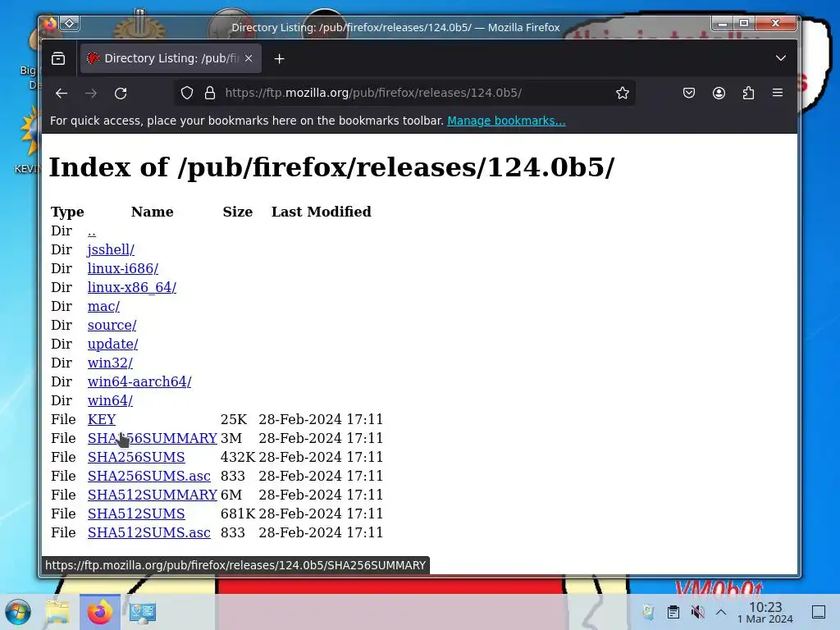Open a new tab with plus button
840x630 pixels.
(x=279, y=59)
